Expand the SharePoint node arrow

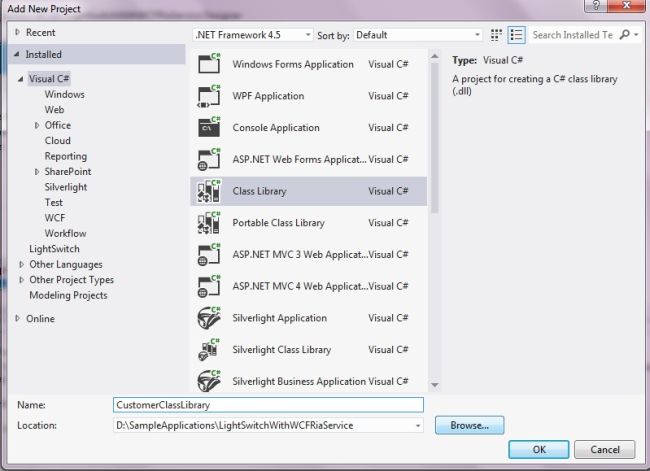37,172
